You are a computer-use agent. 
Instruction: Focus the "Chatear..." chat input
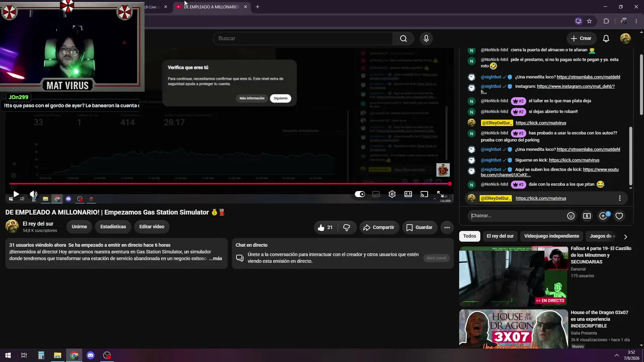[516, 216]
